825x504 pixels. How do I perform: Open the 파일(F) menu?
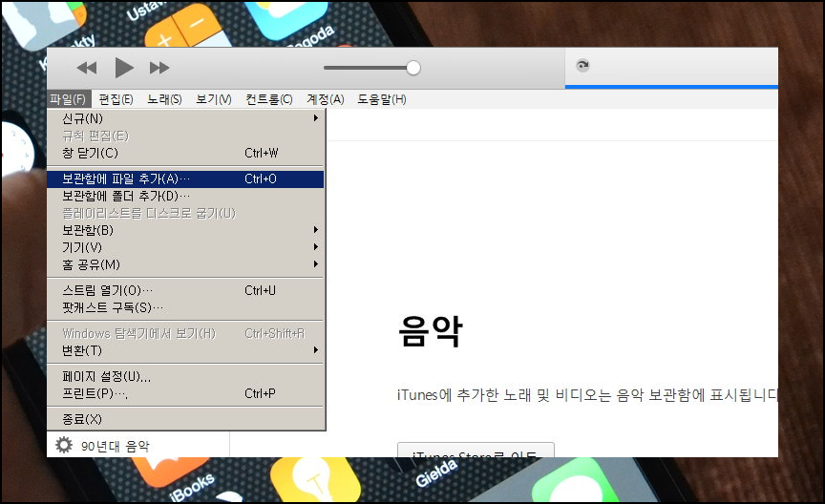pos(69,99)
